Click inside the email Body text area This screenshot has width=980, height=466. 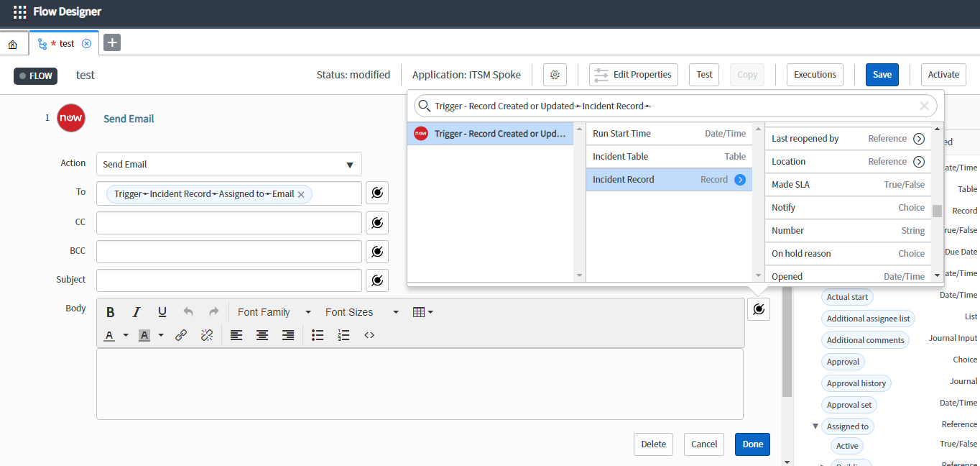pyautogui.click(x=420, y=384)
